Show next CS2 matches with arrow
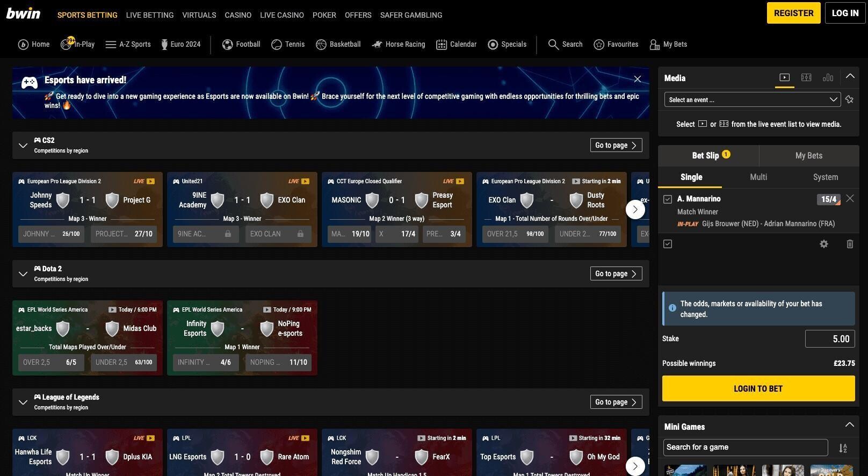The image size is (868, 476). (x=635, y=210)
